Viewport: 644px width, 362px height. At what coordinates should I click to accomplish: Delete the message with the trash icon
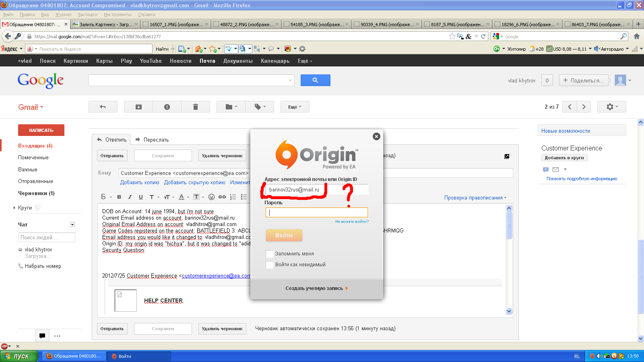coord(196,107)
